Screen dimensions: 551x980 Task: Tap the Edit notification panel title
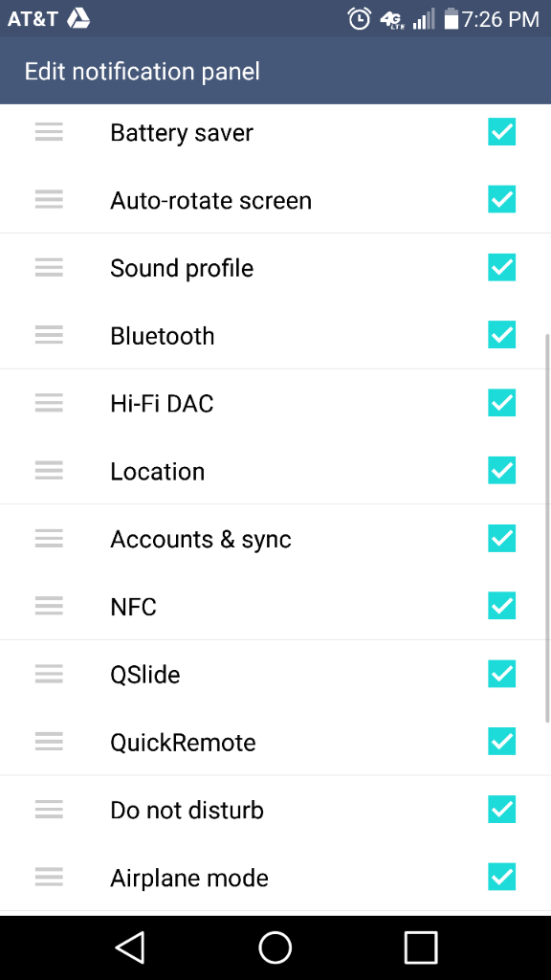click(142, 71)
